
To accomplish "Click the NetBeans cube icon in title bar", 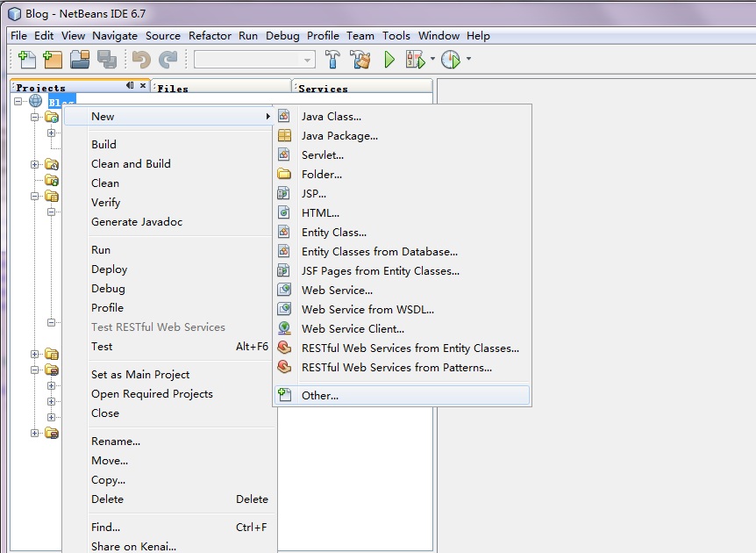I will [x=15, y=14].
